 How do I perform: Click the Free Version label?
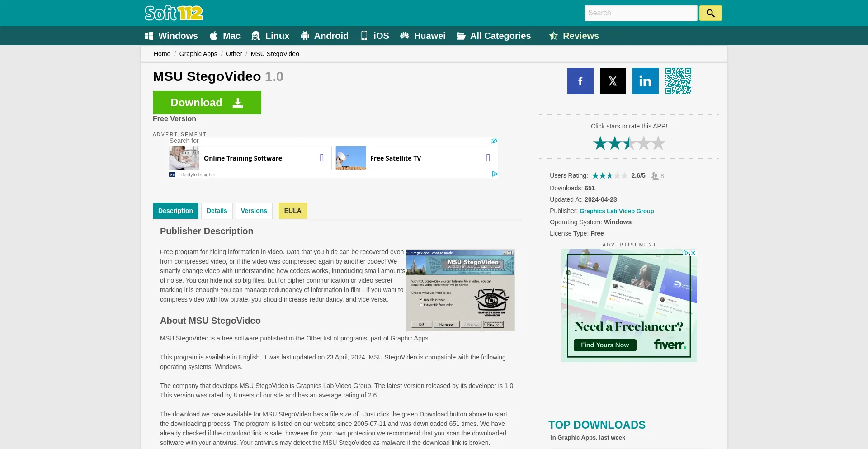(x=175, y=119)
